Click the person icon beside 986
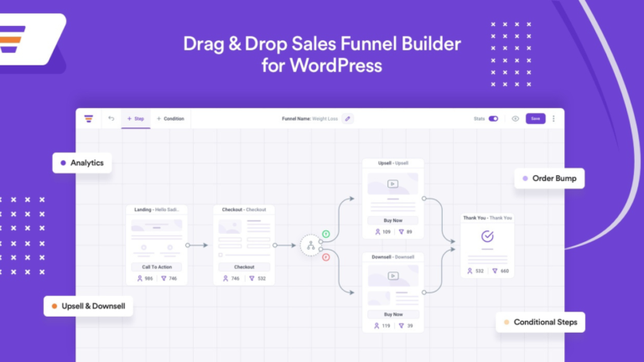Screen dimensions: 644x362 (140, 278)
